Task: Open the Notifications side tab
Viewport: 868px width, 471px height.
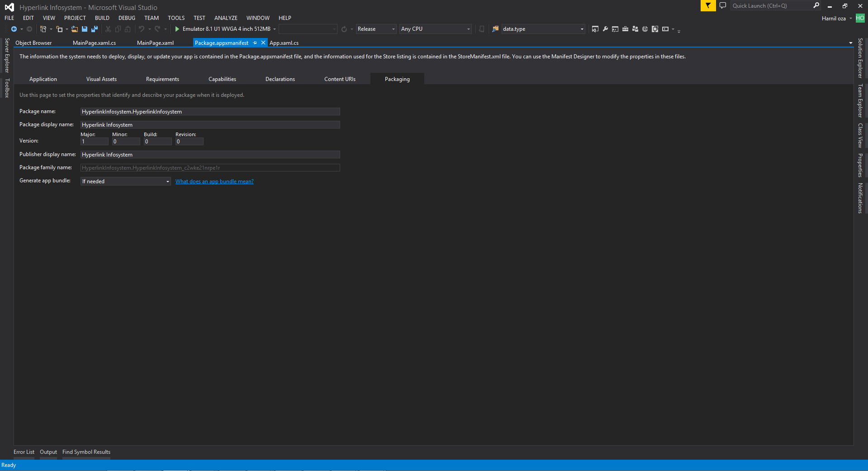Action: tap(860, 198)
